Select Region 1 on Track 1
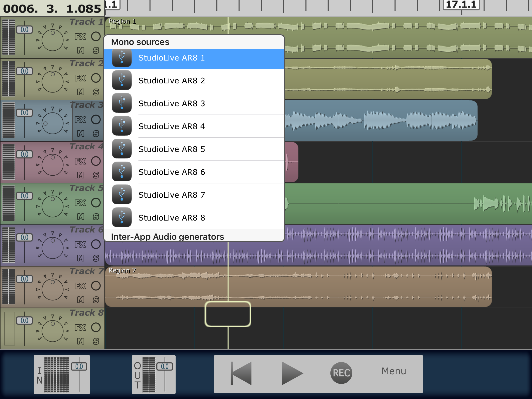The image size is (532, 399). tap(318, 37)
